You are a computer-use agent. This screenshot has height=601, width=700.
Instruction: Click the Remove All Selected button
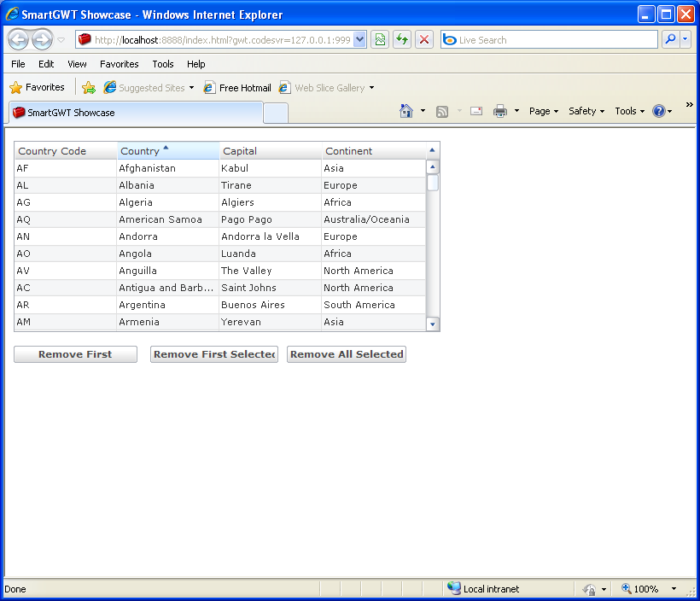347,354
